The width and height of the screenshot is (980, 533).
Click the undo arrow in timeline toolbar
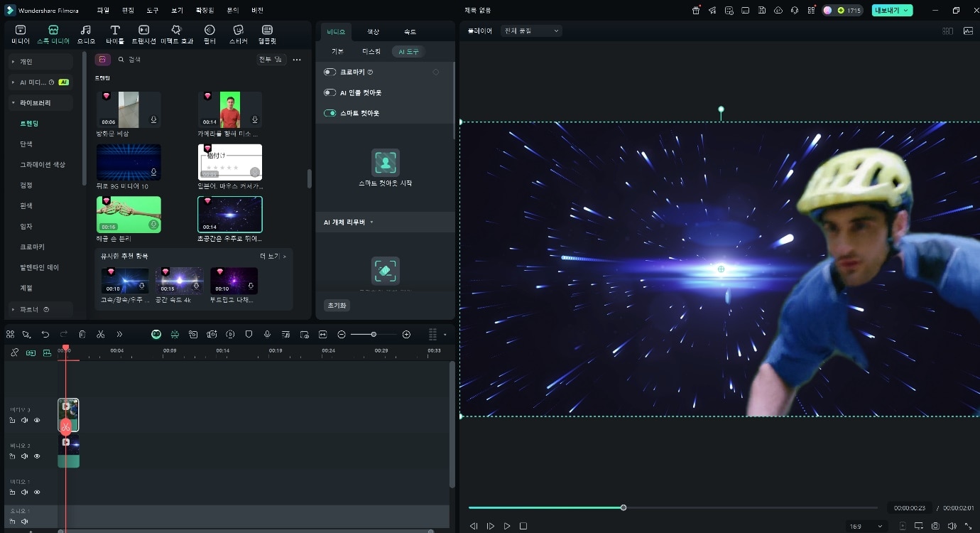(x=45, y=334)
